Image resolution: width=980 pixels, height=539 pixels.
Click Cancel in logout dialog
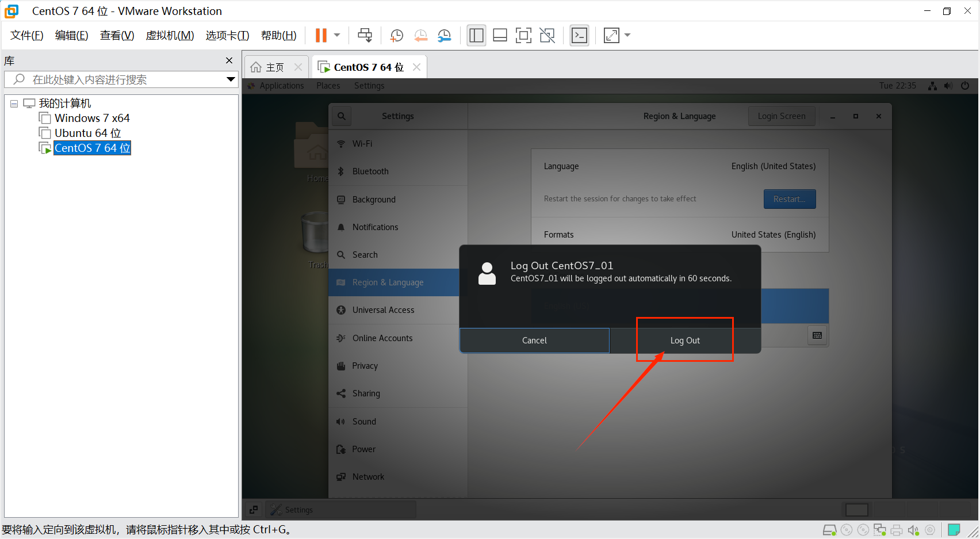[x=534, y=341]
